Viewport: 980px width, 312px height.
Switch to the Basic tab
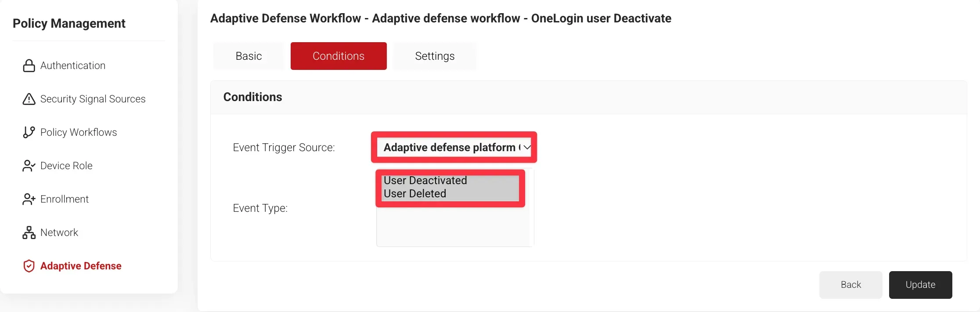(x=249, y=56)
